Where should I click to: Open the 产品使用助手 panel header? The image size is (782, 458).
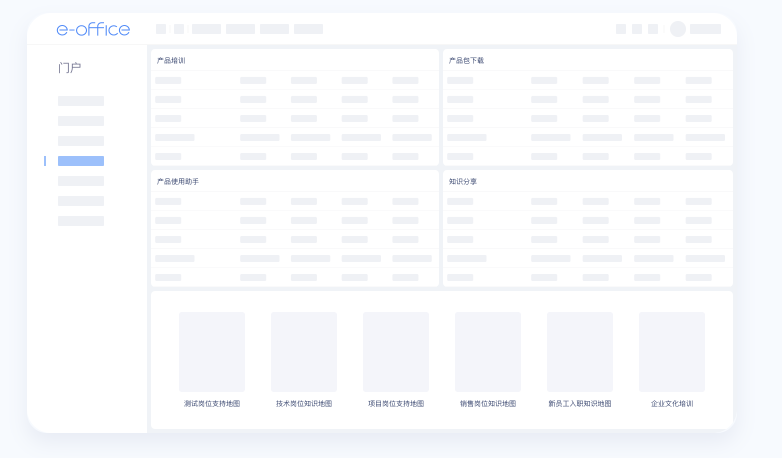(178, 181)
